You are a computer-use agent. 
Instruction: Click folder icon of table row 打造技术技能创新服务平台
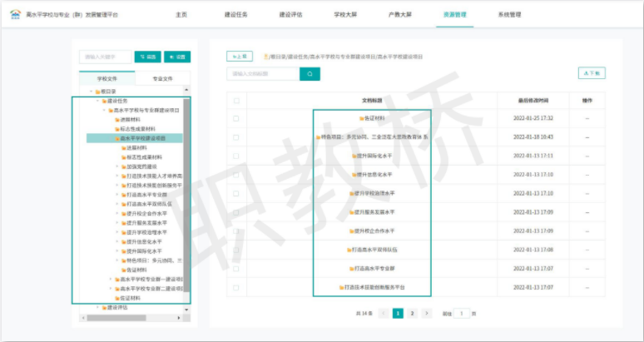[x=341, y=287]
